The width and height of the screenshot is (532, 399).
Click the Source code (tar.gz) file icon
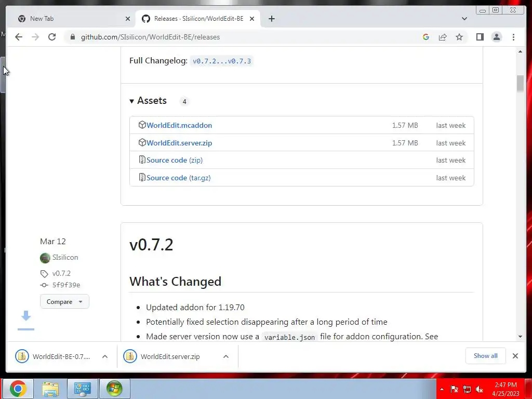point(142,178)
